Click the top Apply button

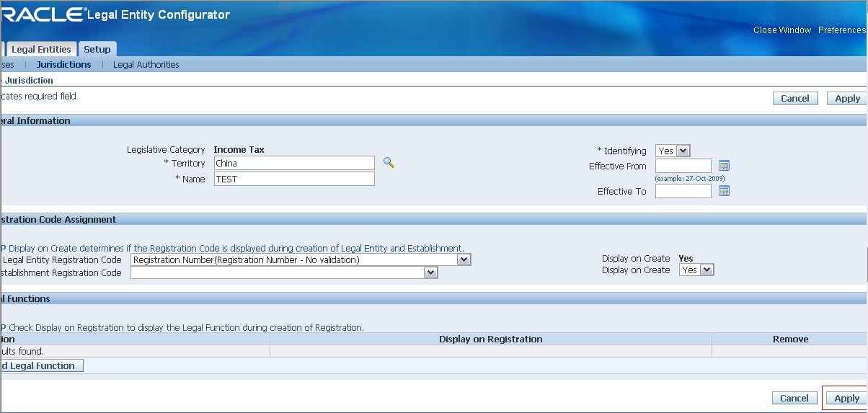coord(847,98)
